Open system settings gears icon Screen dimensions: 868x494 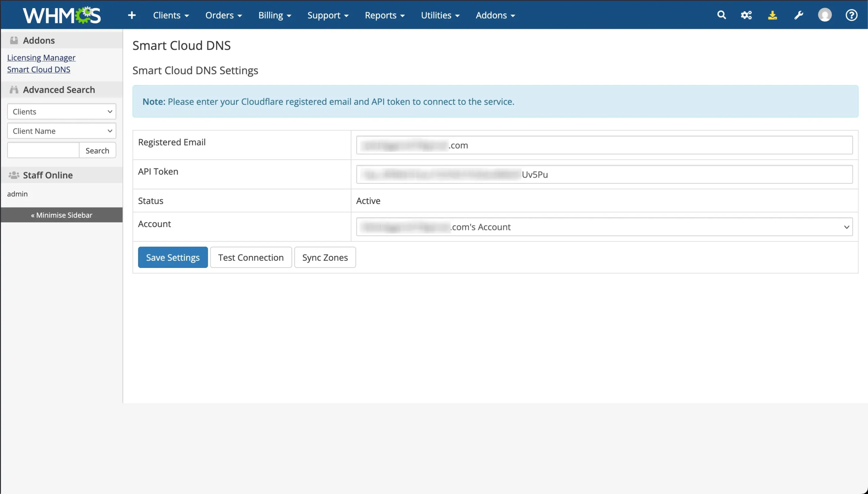[x=746, y=15]
